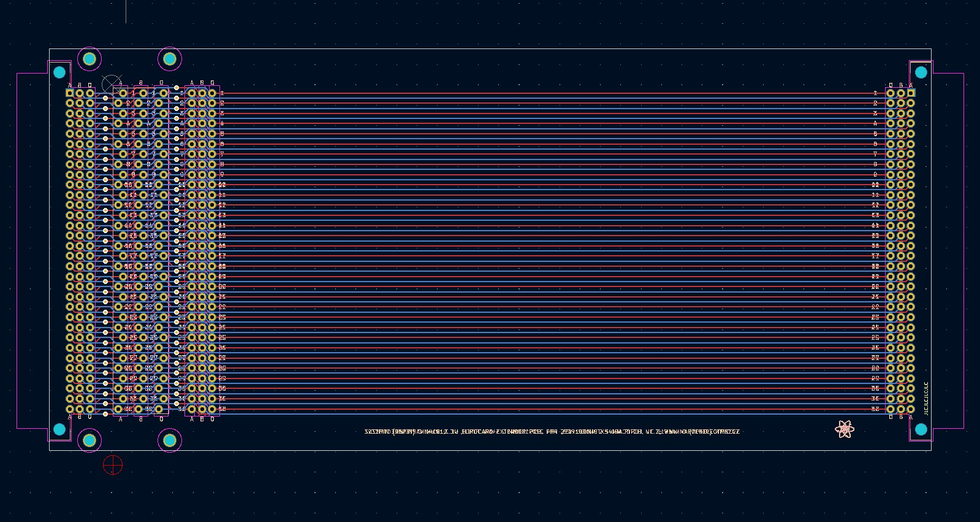980x522 pixels.
Task: Click the magenta courtyard outline at left edge
Action: coord(17,245)
